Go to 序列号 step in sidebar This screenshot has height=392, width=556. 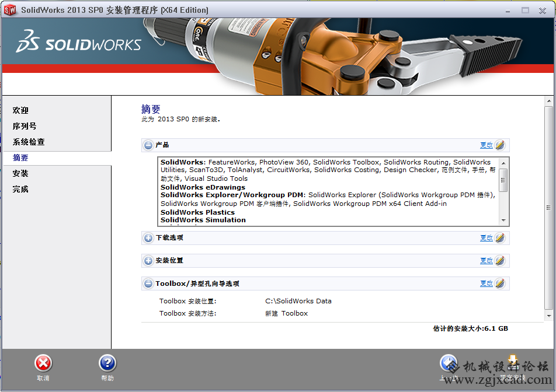25,126
